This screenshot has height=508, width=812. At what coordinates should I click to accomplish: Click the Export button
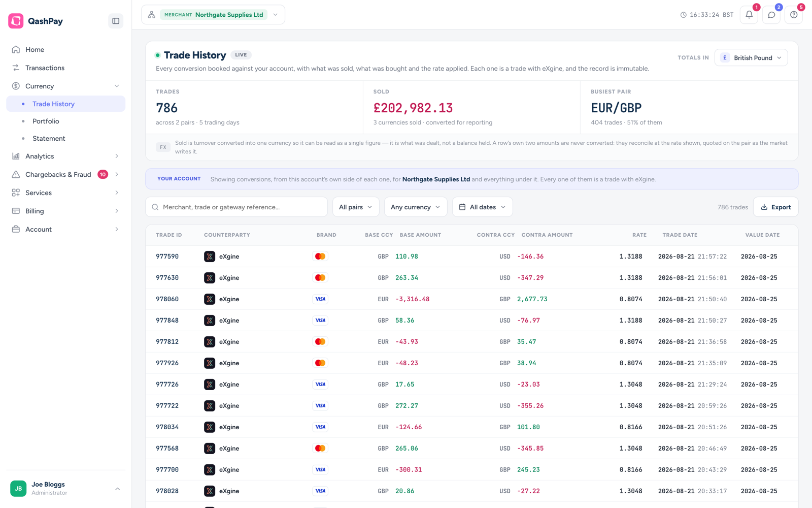tap(776, 207)
